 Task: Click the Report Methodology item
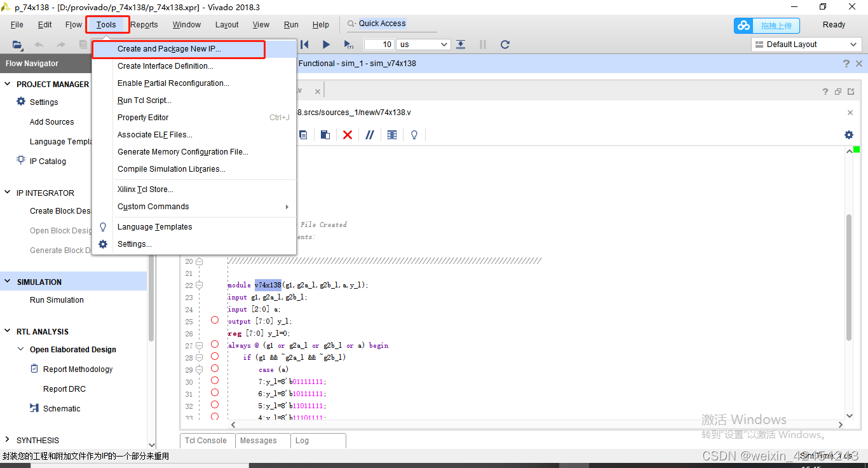[x=78, y=369]
